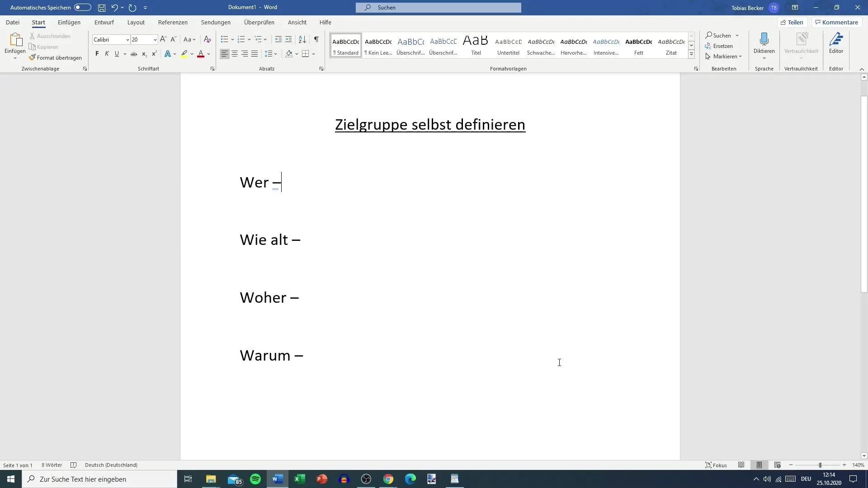The width and height of the screenshot is (868, 488).
Task: Increase paragraph indent
Action: 288,40
